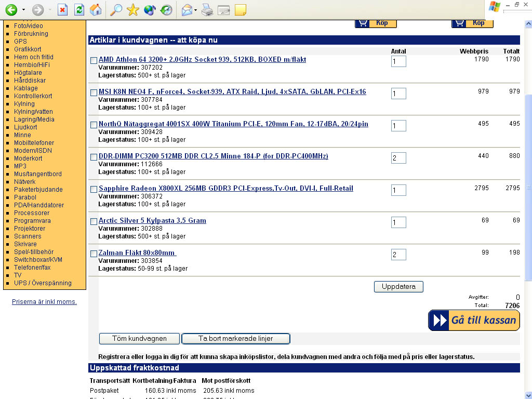Click the Töm kundvagnen button

[139, 339]
